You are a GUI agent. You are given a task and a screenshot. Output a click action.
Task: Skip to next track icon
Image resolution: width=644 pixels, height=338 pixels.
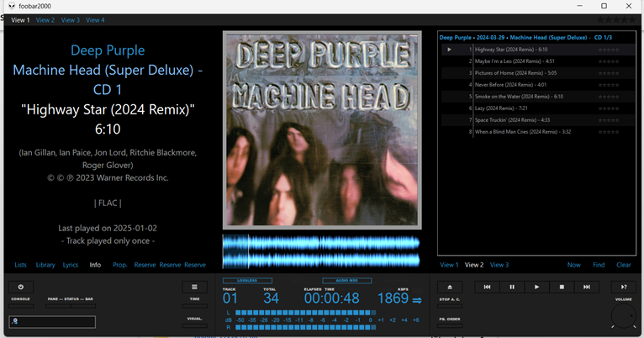click(x=587, y=287)
